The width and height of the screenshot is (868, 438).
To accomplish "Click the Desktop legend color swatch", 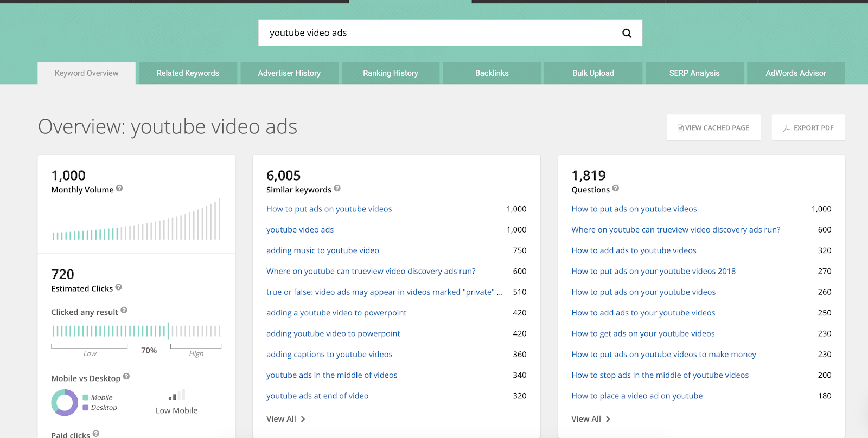I will pyautogui.click(x=86, y=408).
